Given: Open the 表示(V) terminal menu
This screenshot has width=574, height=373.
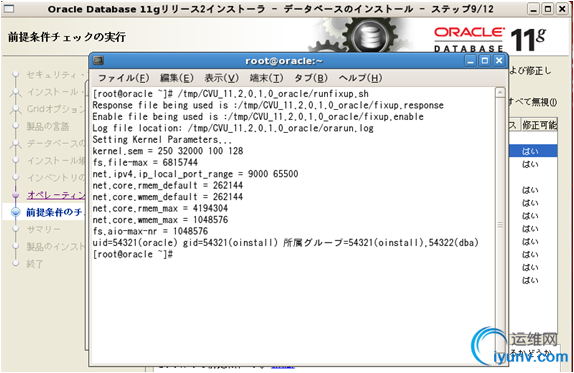Looking at the screenshot, I should click(x=221, y=78).
